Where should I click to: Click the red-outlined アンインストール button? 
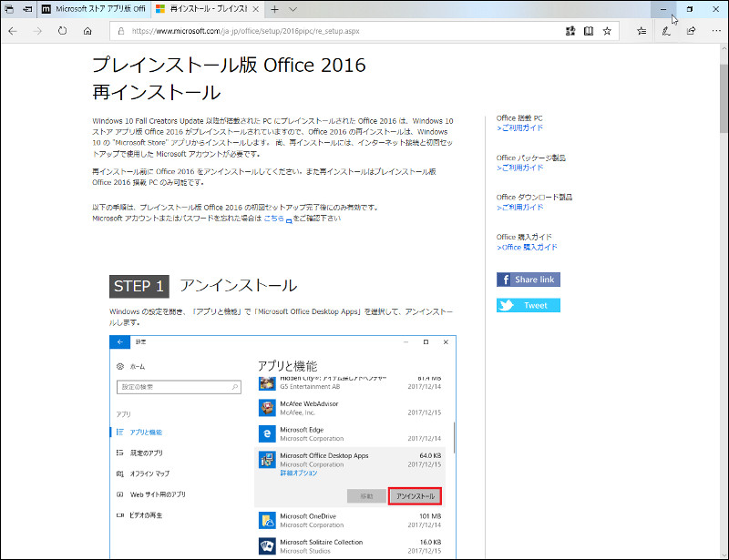pos(416,496)
